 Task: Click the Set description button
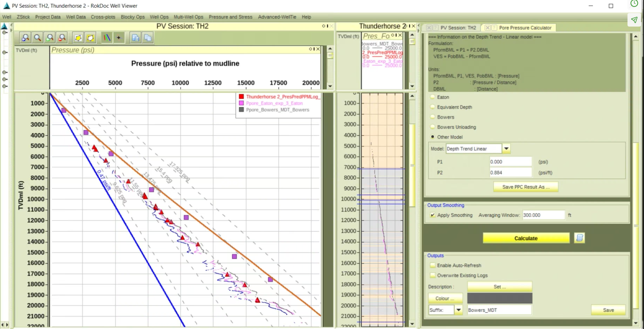[x=500, y=287]
